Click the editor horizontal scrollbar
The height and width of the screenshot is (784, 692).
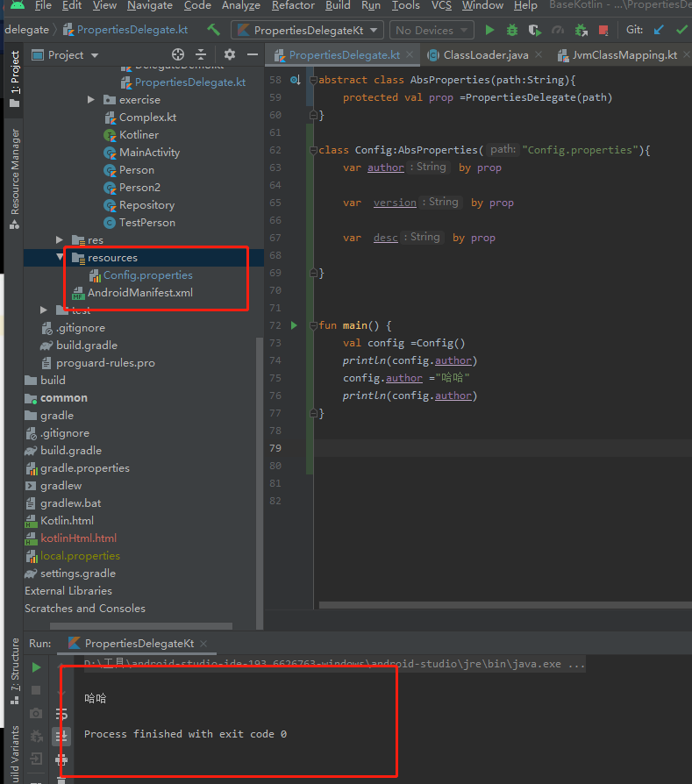coord(505,605)
